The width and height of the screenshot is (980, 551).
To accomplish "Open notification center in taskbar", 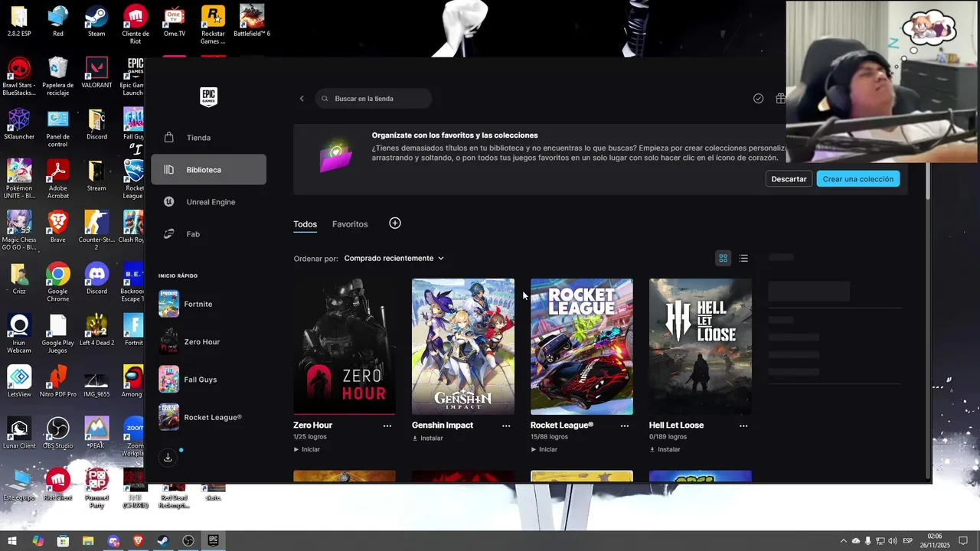I will pos(964,541).
